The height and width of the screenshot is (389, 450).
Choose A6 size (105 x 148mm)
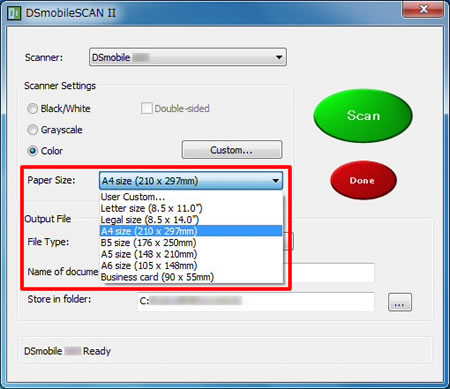[191, 266]
